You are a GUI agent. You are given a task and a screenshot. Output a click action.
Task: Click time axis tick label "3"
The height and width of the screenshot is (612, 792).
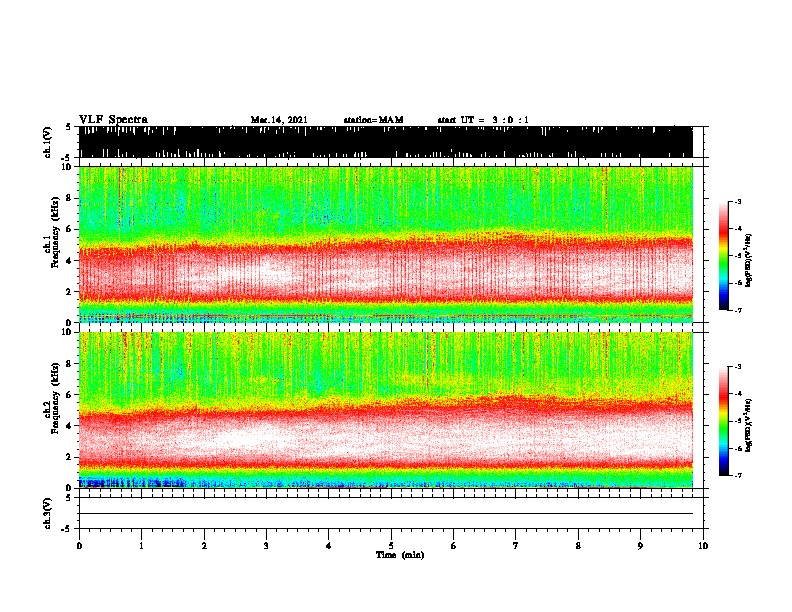(x=266, y=546)
